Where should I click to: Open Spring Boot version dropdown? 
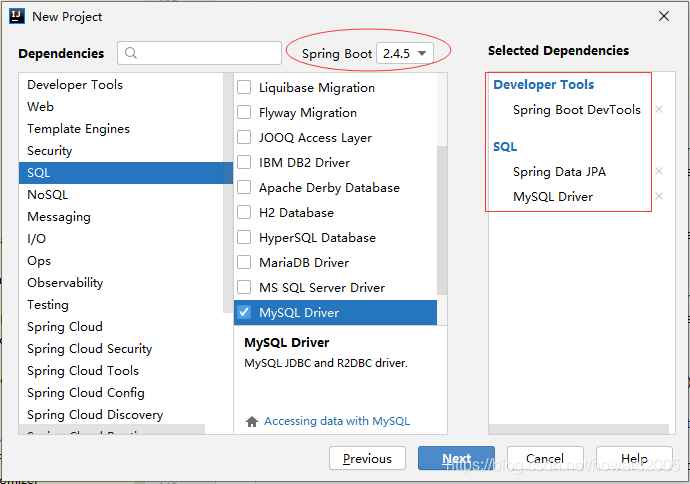(405, 53)
